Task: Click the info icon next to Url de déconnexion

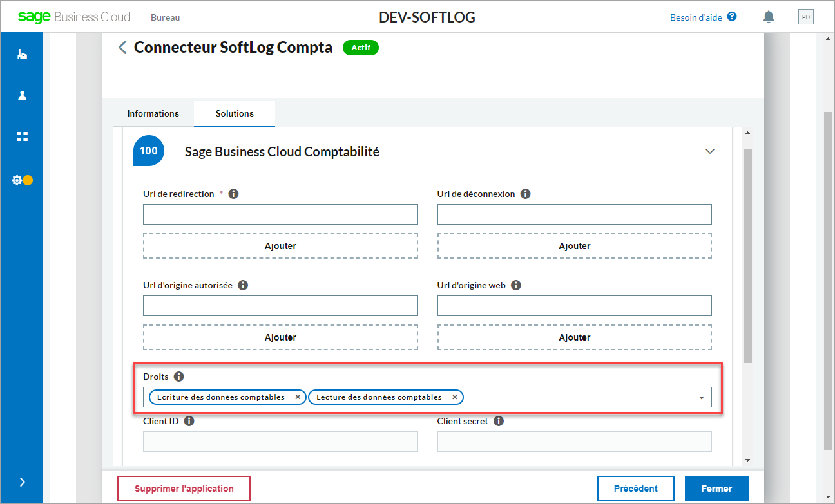Action: [525, 194]
